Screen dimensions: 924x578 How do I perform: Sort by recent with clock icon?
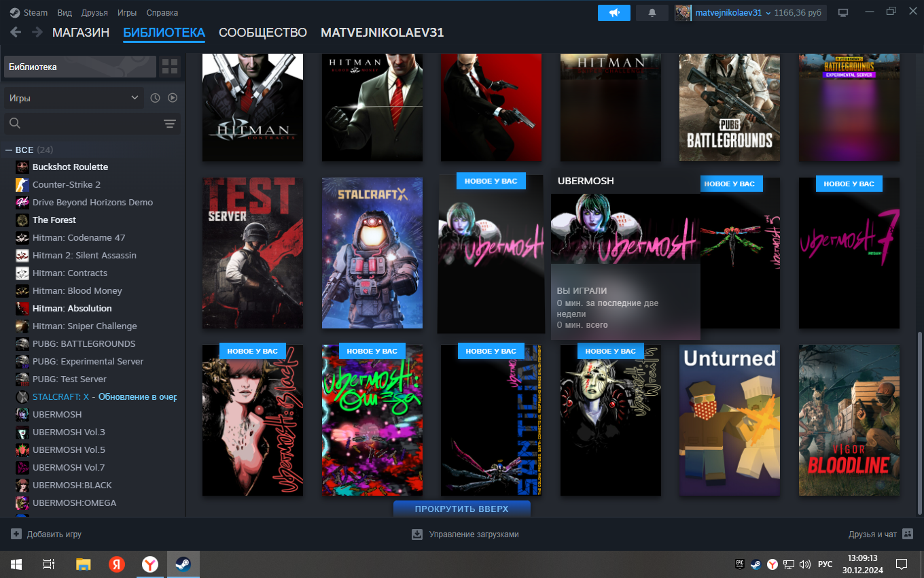click(155, 98)
